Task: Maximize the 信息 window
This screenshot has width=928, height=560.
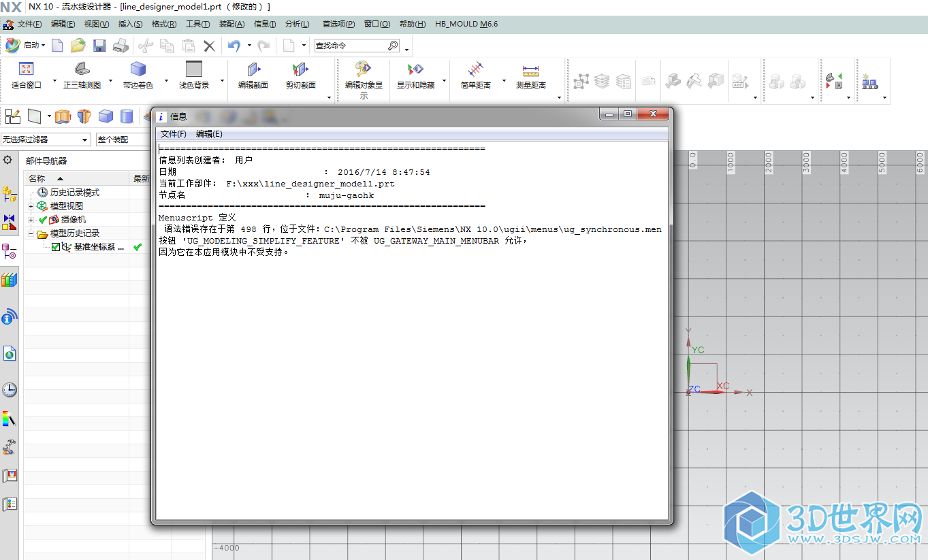Action: coord(628,114)
